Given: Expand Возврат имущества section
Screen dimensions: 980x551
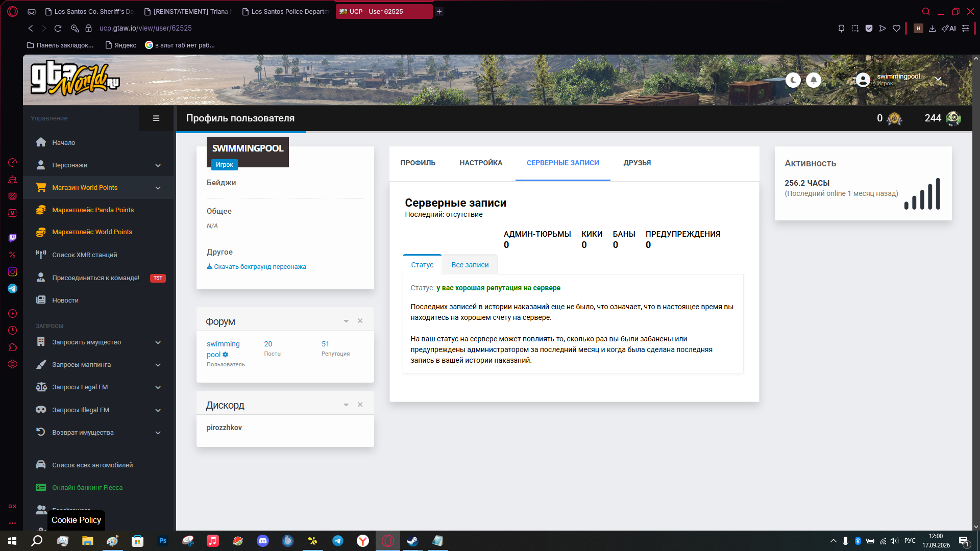Looking at the screenshot, I should pos(99,432).
